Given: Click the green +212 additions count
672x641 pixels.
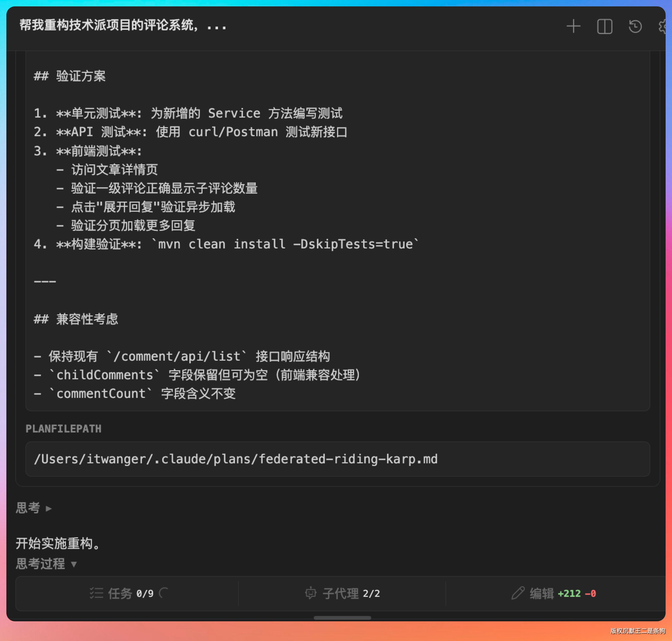Looking at the screenshot, I should pyautogui.click(x=569, y=593).
